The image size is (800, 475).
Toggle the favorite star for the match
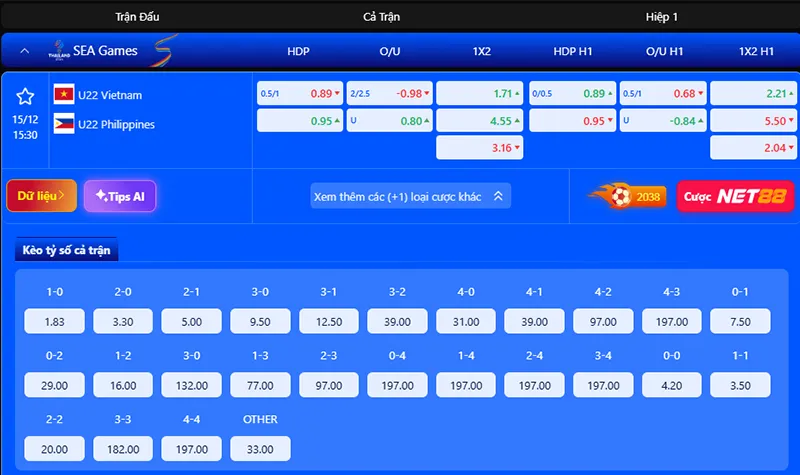pyautogui.click(x=26, y=96)
